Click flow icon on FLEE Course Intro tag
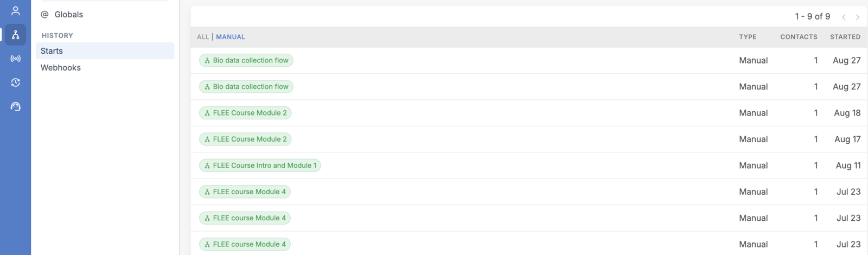Viewport: 868px width, 255px height. pos(207,165)
